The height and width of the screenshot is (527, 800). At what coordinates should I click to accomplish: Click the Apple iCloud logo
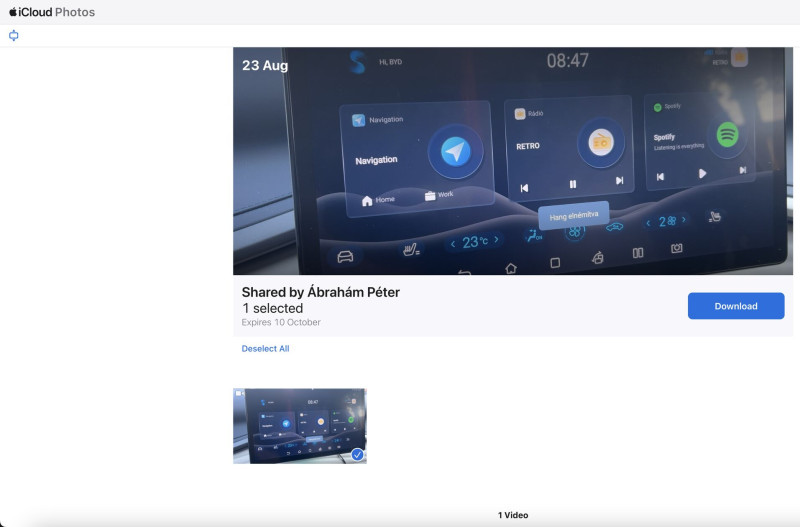pyautogui.click(x=13, y=12)
